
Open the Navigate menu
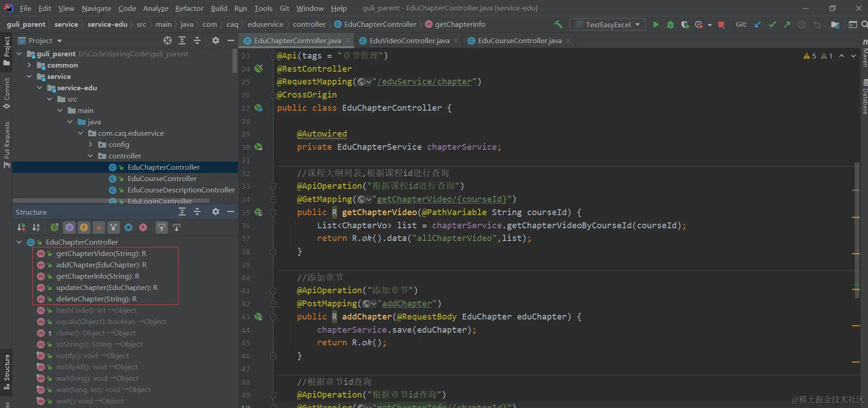pyautogui.click(x=96, y=8)
